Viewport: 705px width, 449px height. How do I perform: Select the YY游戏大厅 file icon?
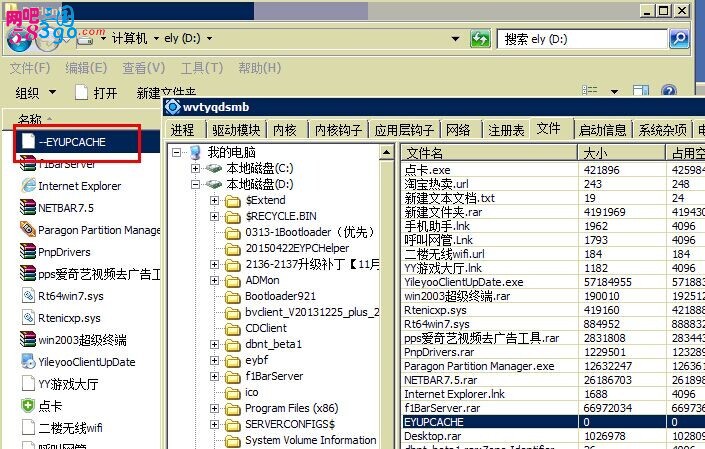tap(28, 383)
